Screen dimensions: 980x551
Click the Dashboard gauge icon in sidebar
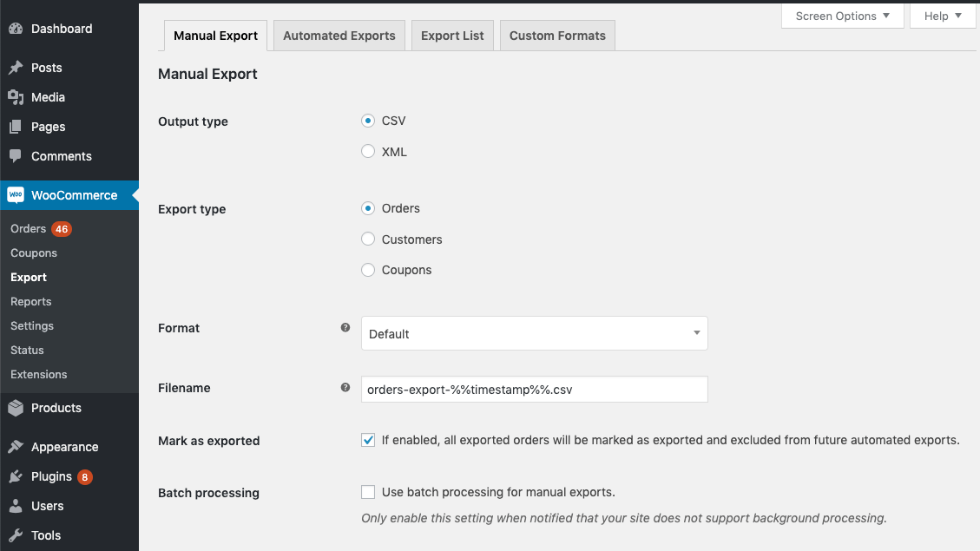(x=16, y=29)
